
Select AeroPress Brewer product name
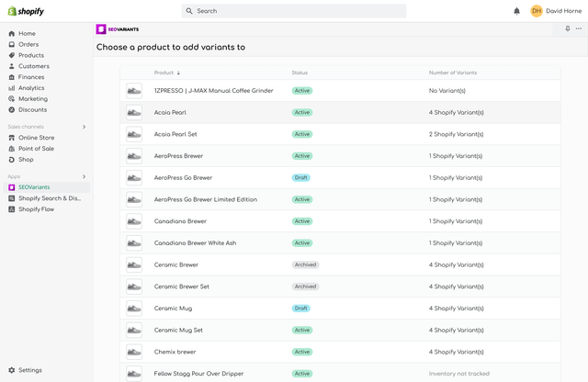coord(178,156)
